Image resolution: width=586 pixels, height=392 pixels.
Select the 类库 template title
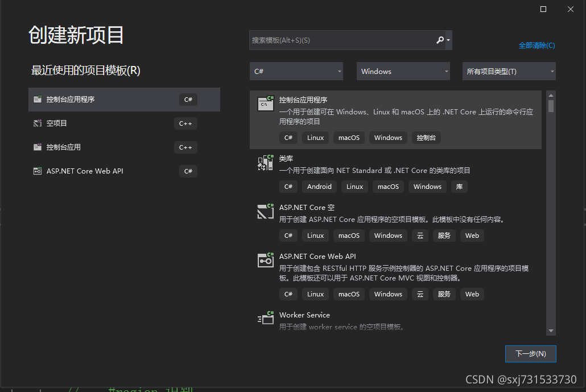[x=286, y=158]
